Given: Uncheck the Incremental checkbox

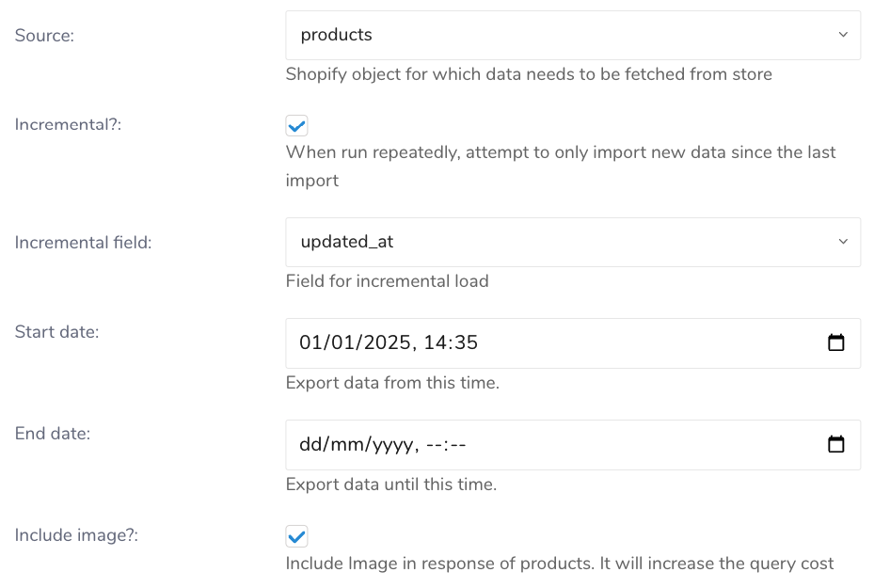Looking at the screenshot, I should point(296,126).
